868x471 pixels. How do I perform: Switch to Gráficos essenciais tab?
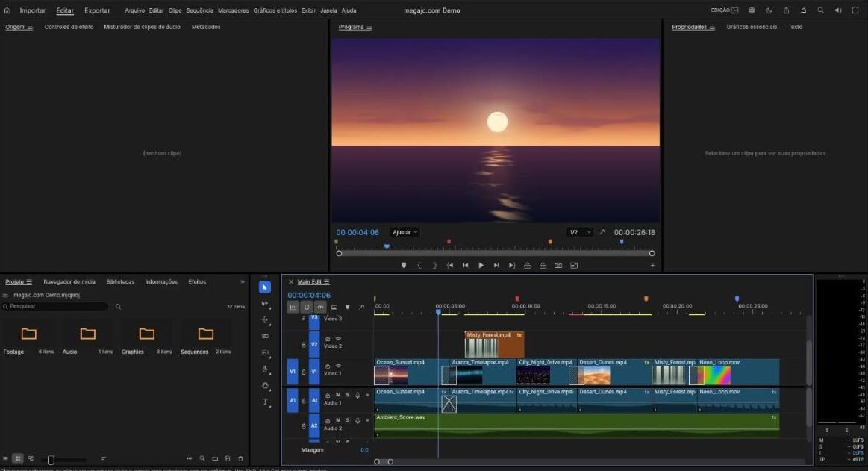(x=752, y=27)
